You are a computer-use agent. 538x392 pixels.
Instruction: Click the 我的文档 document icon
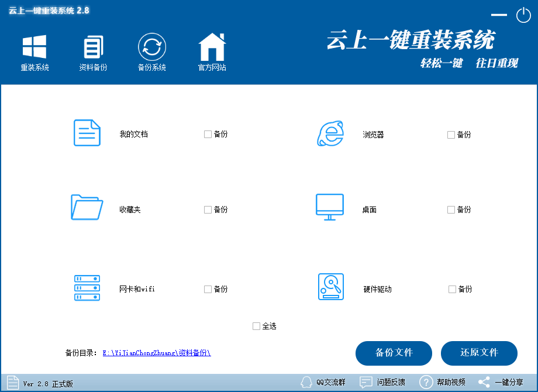87,133
